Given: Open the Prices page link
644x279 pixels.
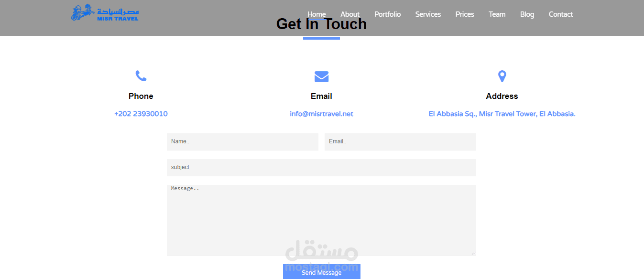Looking at the screenshot, I should pyautogui.click(x=465, y=14).
